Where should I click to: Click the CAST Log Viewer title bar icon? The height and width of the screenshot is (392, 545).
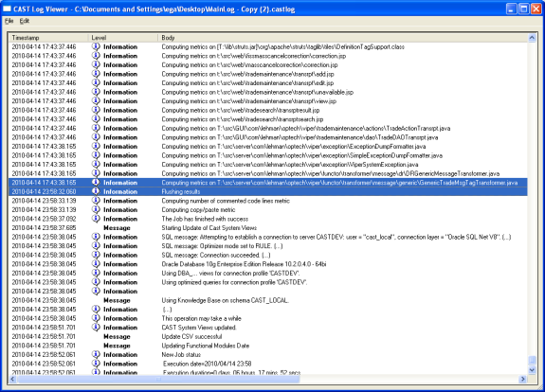7,9
